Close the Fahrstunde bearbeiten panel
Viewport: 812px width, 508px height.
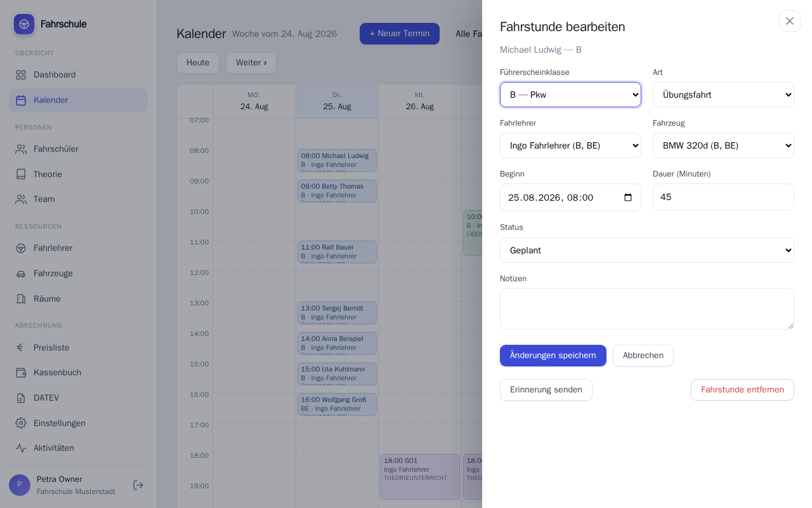tap(790, 21)
